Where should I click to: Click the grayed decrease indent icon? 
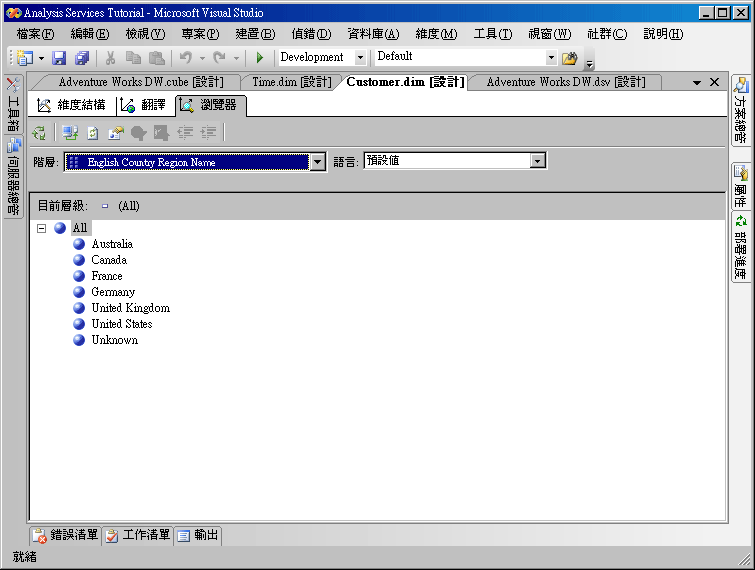[185, 132]
